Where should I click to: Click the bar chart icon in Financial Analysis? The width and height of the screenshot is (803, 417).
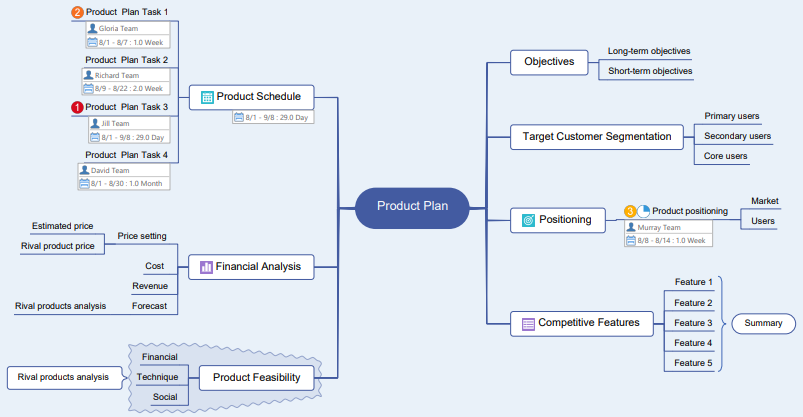[206, 267]
